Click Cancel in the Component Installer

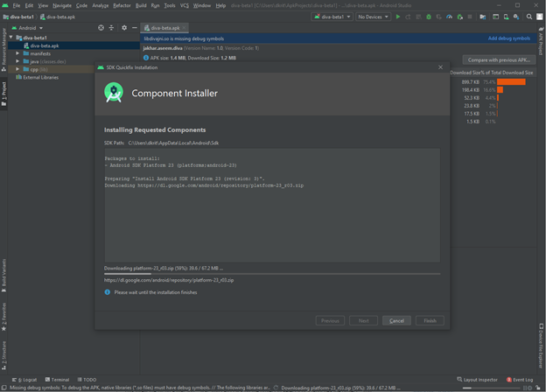[396, 320]
